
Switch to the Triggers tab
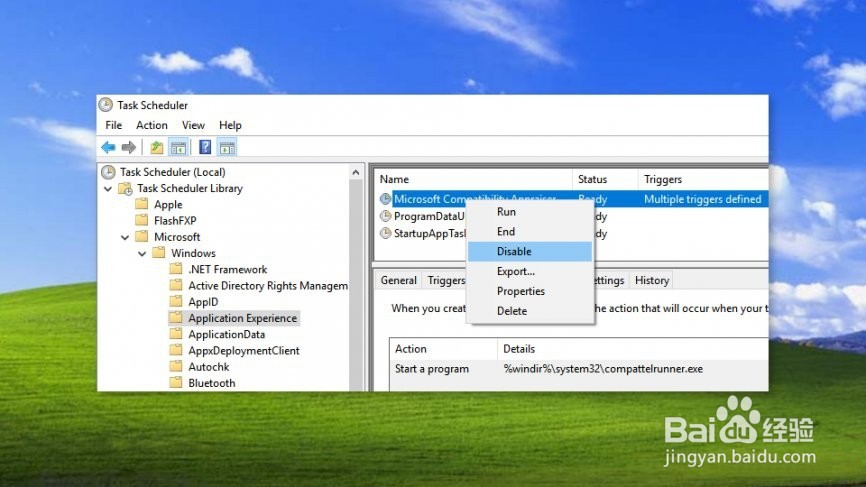(x=446, y=280)
